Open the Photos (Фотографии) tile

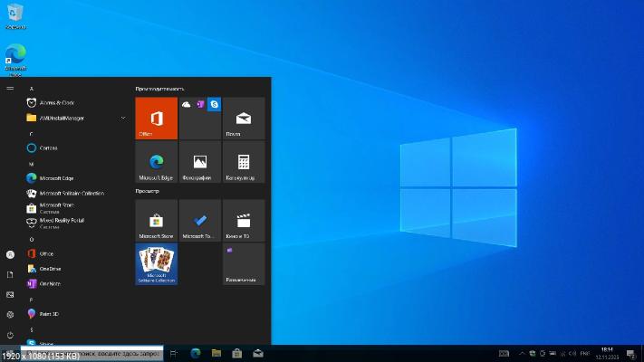coord(200,163)
